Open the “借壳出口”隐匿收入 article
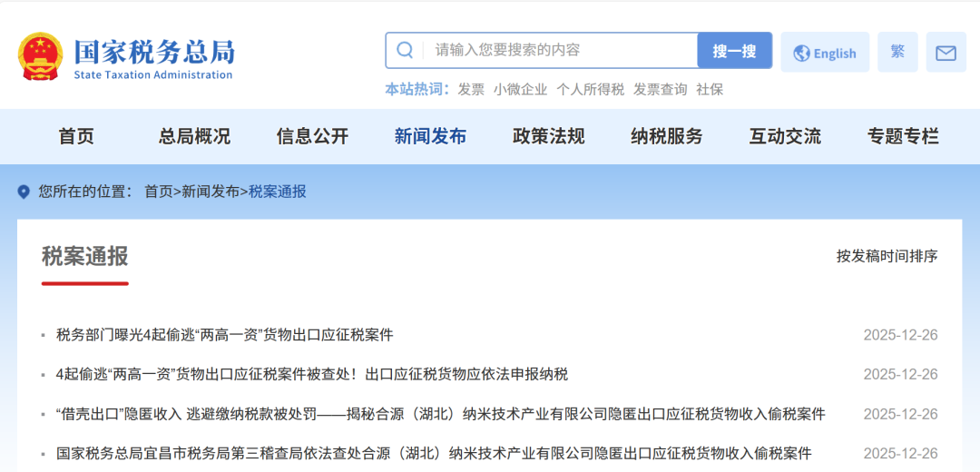The width and height of the screenshot is (980, 472). tap(440, 414)
